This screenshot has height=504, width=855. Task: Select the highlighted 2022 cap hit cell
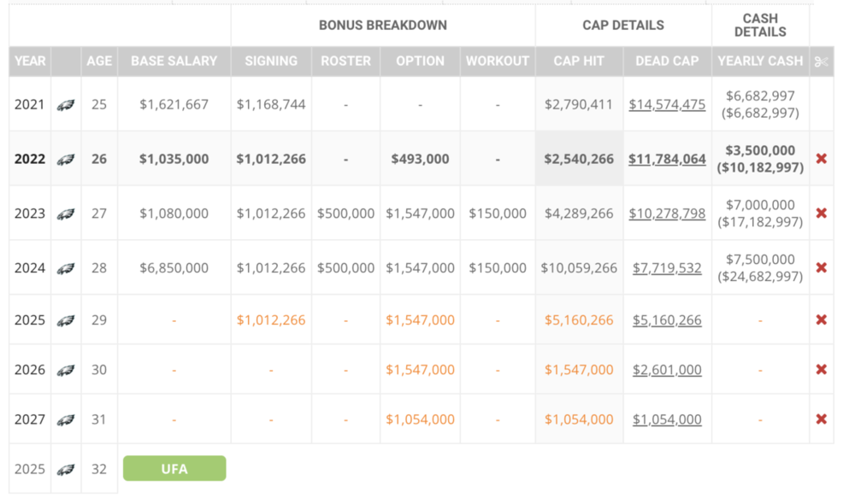[579, 159]
